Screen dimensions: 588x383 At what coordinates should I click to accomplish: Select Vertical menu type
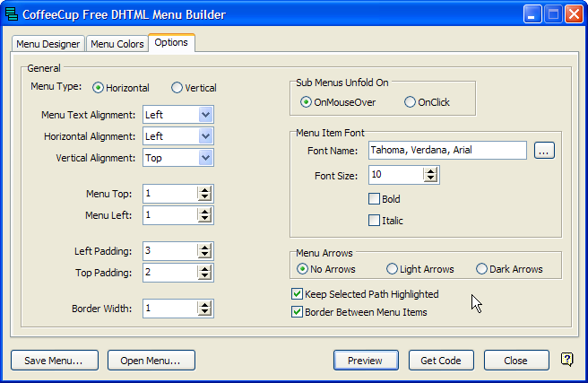click(x=177, y=88)
